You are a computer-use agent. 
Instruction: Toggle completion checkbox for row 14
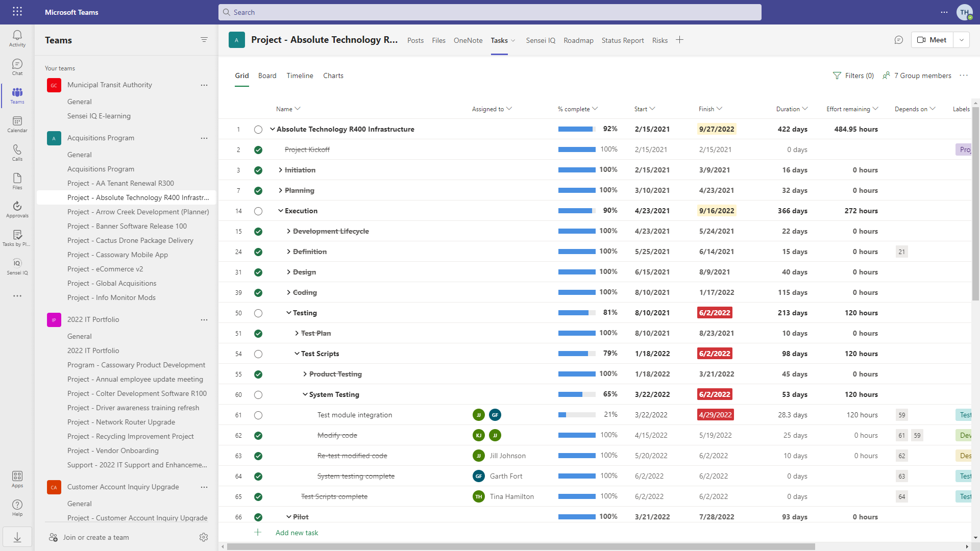258,211
